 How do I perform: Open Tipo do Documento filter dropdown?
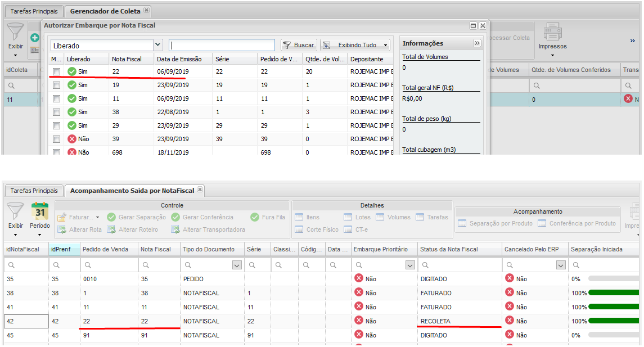237,265
